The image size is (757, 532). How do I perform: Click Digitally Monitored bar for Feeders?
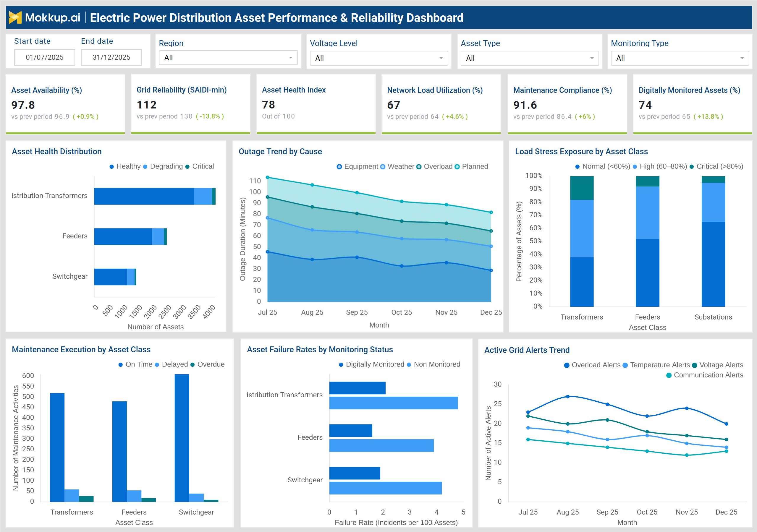coord(351,431)
